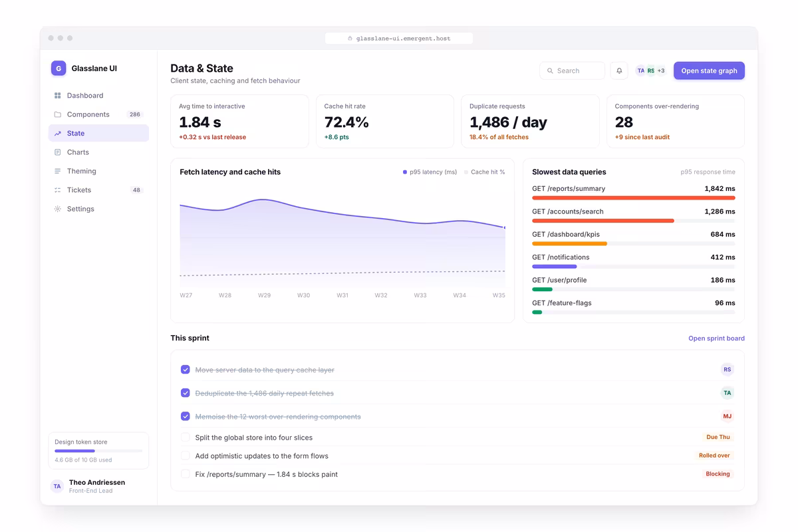Open the Components over-rendering card
Screen dimensions: 798x532
(676, 121)
